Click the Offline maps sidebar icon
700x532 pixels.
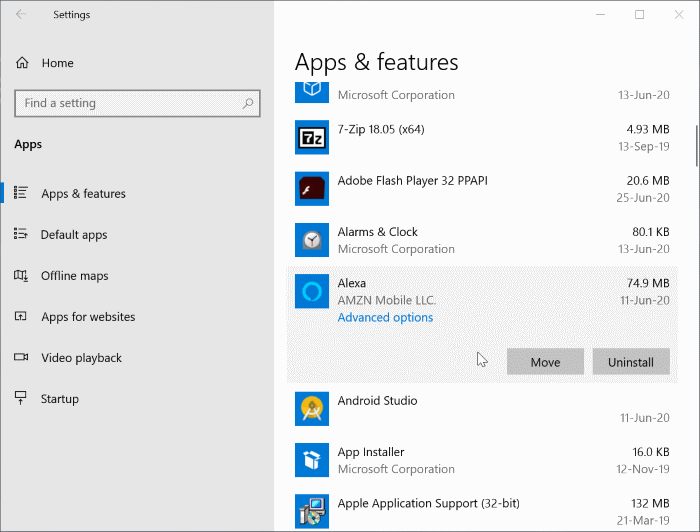[x=21, y=275]
